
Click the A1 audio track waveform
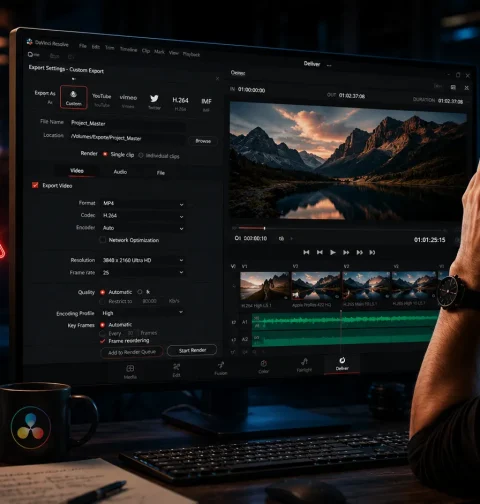click(x=345, y=321)
